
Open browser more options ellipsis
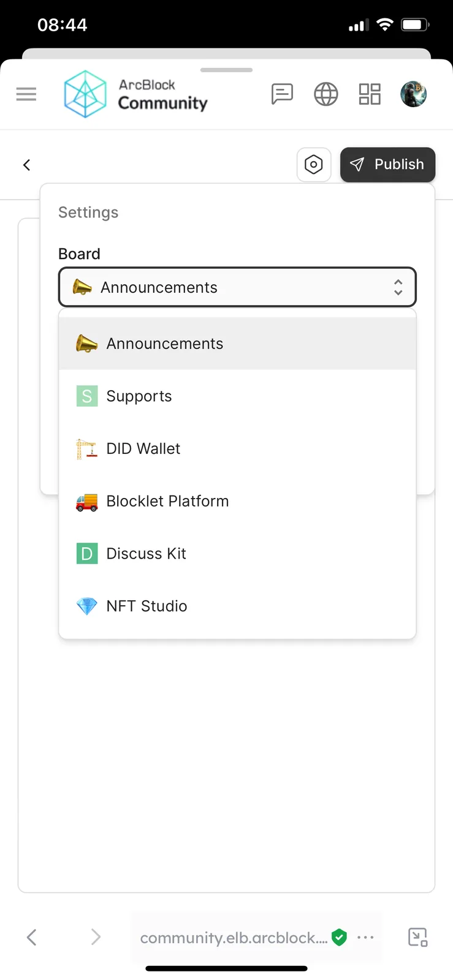365,937
